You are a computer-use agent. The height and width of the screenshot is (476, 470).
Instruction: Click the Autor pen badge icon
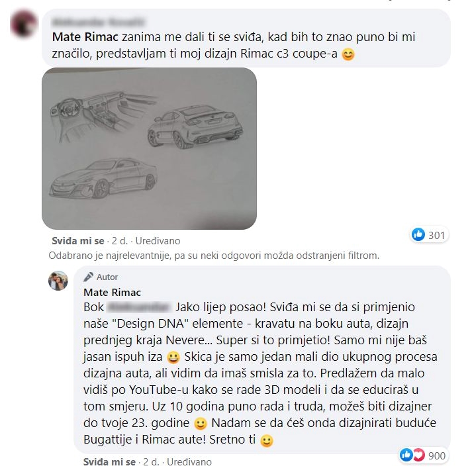(88, 277)
